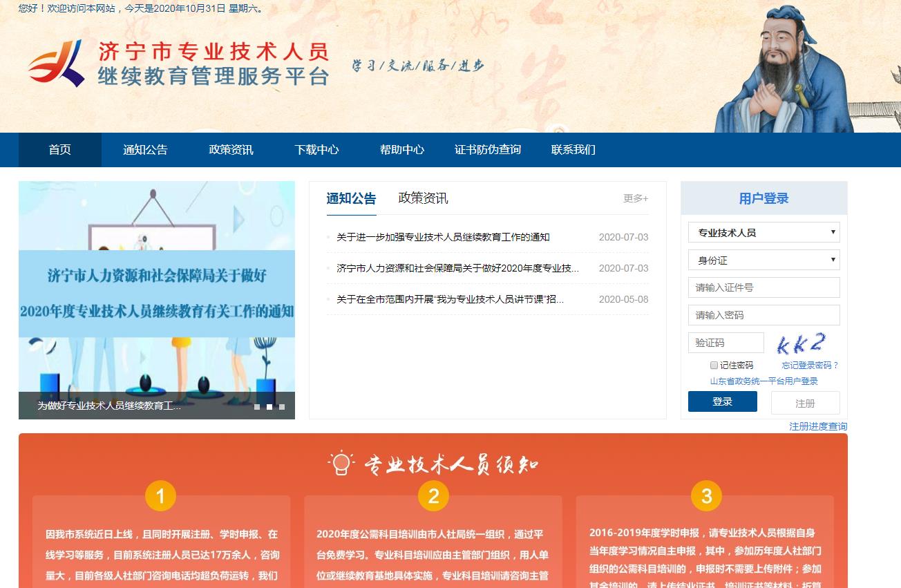This screenshot has height=588, width=901.
Task: Click the lightbulb icon beside 专业技术人员须知
Action: point(341,464)
